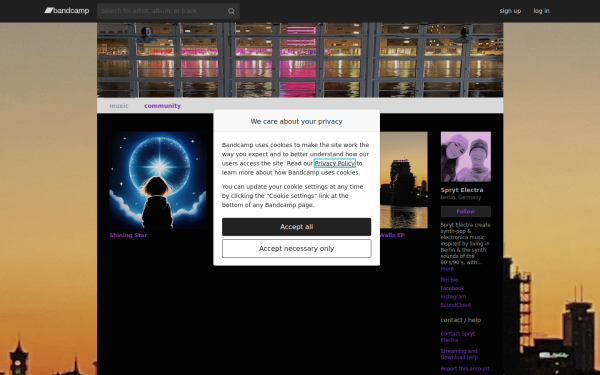Open the Walls EP title link
Viewport: 600px width, 375px height.
click(392, 235)
